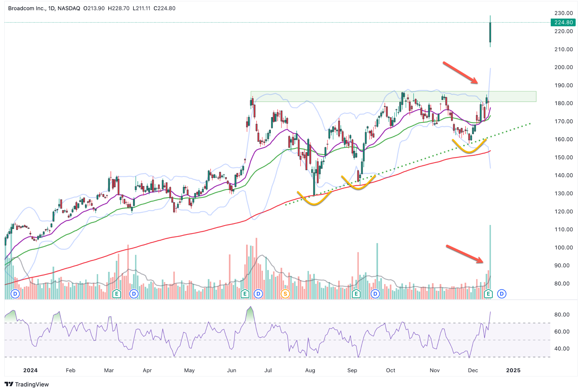Click the May label on time axis

(x=189, y=370)
